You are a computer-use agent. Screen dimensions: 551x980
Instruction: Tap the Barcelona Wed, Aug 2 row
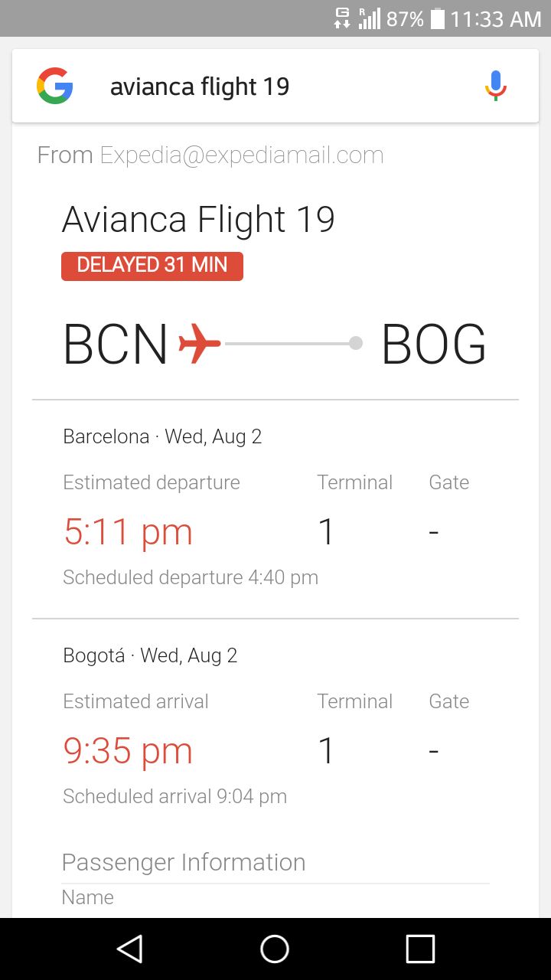(162, 436)
